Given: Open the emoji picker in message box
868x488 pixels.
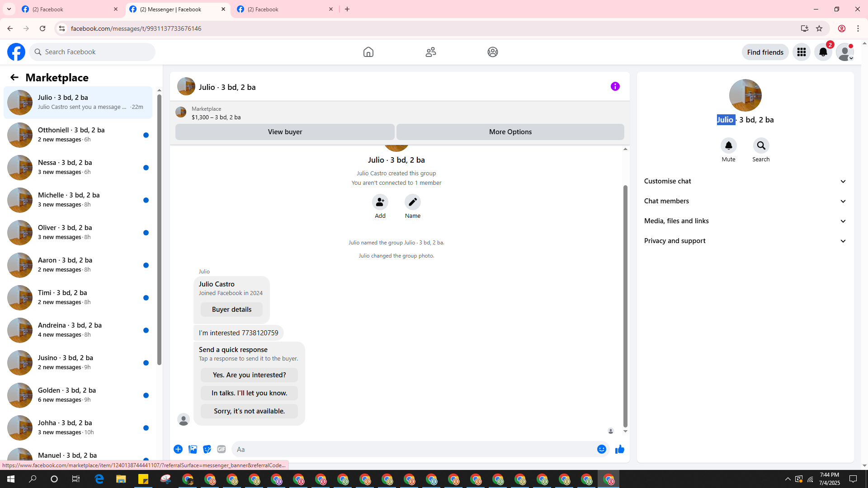Looking at the screenshot, I should point(601,449).
